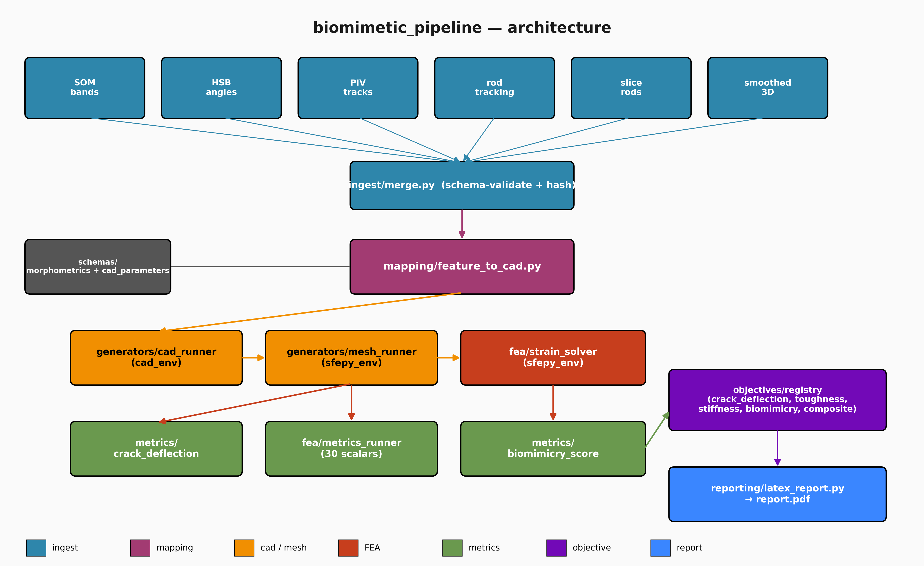924x566 pixels.
Task: Click the cad / mesh legend swatch
Action: [244, 548]
